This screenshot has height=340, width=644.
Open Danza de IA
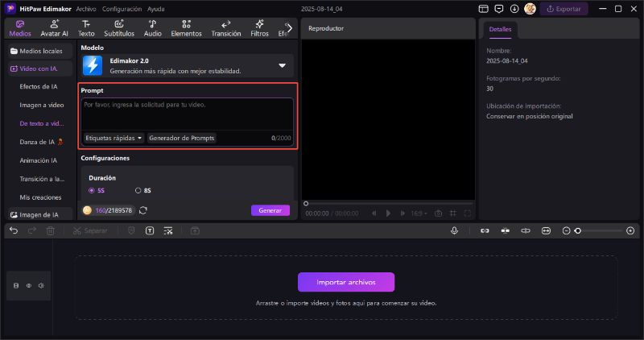coord(41,142)
